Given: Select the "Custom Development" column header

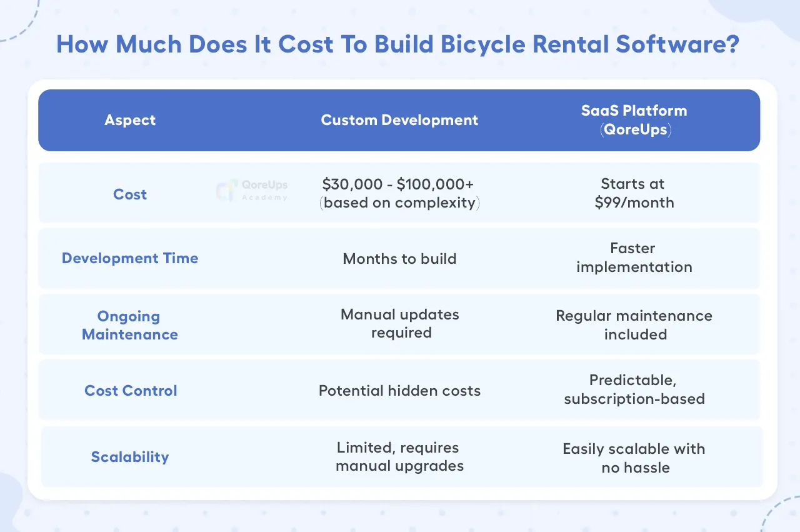Looking at the screenshot, I should tap(399, 120).
